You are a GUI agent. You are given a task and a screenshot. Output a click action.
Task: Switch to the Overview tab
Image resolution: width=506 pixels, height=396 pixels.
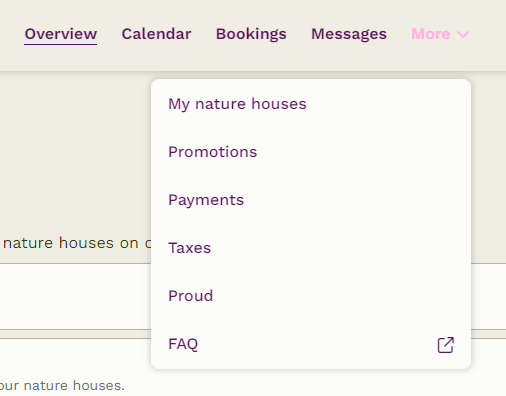[61, 34]
